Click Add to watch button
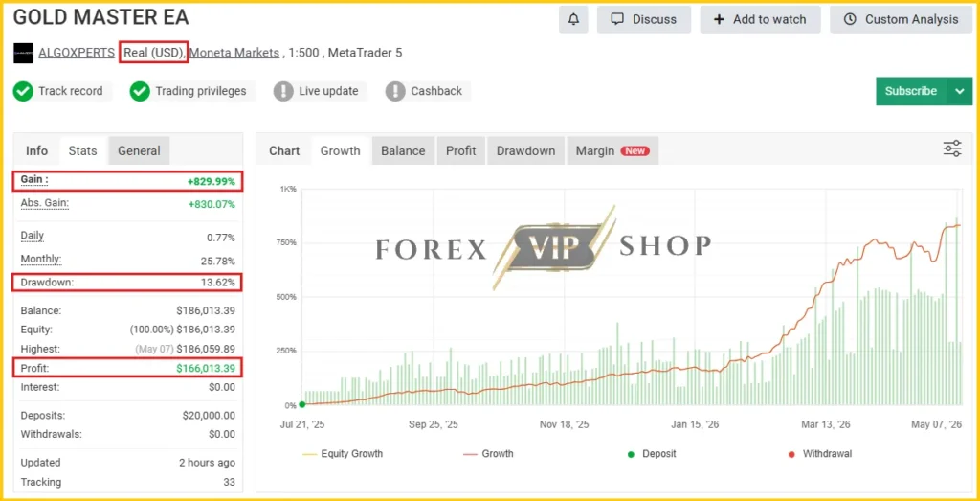980x501 pixels. point(759,19)
